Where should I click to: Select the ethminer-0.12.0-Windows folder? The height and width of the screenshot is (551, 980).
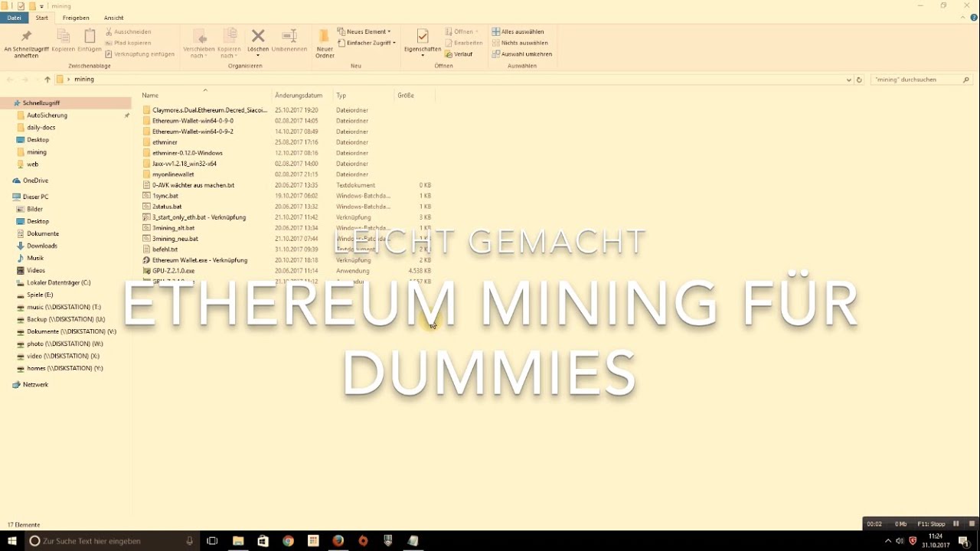(187, 153)
